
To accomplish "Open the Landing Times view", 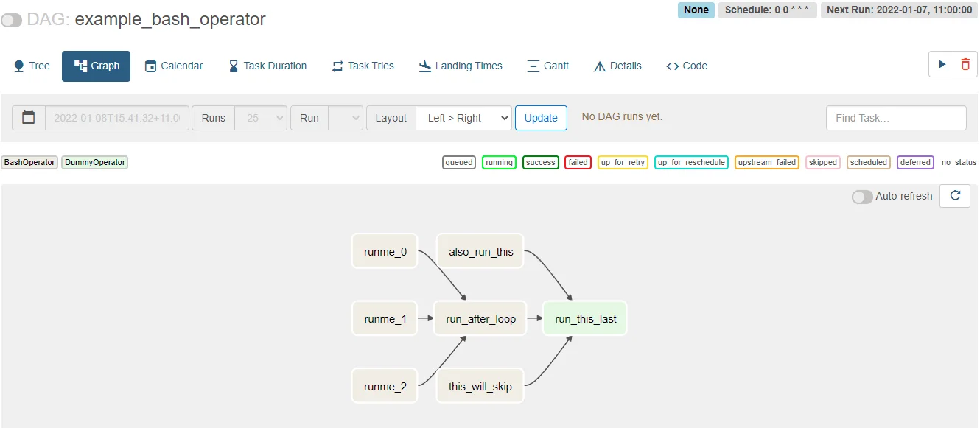I will 461,66.
